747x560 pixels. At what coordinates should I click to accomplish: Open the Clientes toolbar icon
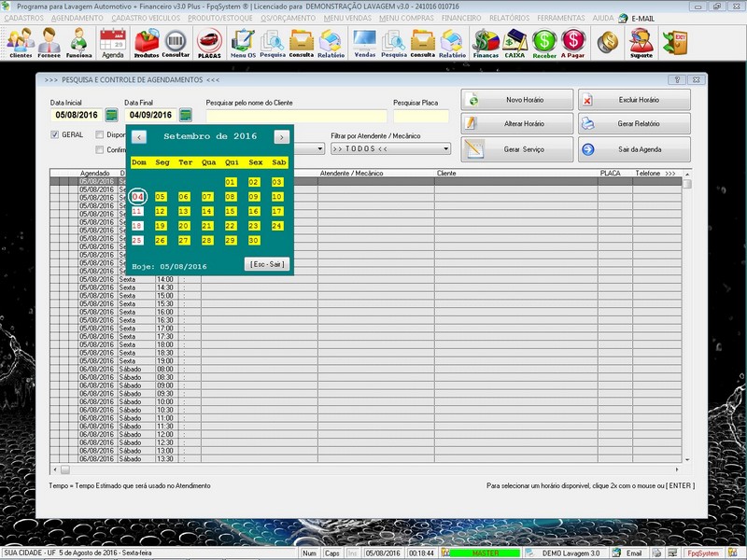tap(21, 43)
